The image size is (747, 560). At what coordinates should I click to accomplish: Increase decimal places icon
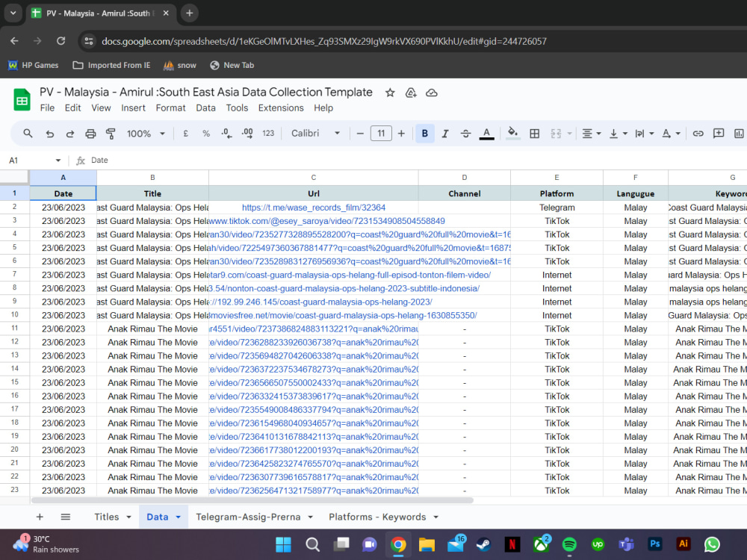point(247,134)
